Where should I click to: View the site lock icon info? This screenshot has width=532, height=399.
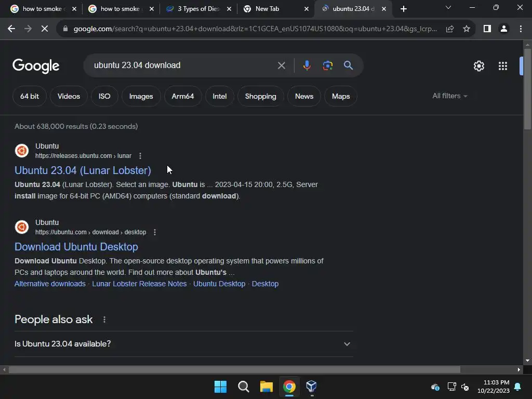[65, 29]
